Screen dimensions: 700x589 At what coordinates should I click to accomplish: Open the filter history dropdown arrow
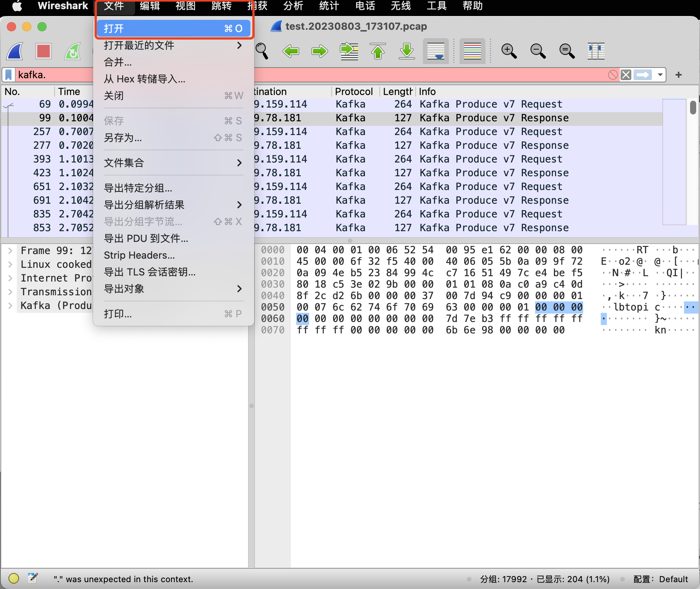coord(660,75)
